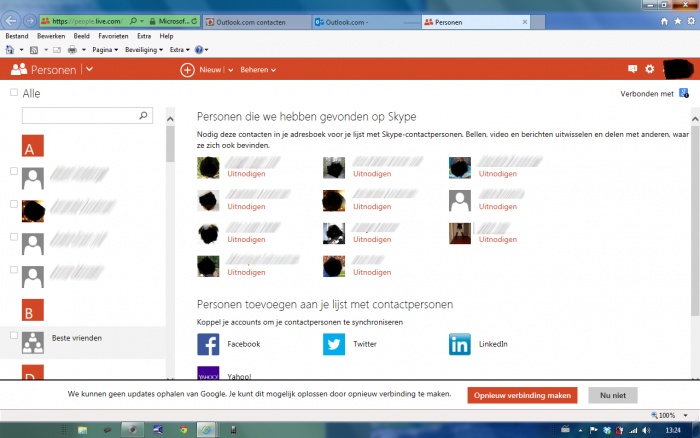Click the Twitter account link text
The image size is (700, 438).
coord(365,344)
